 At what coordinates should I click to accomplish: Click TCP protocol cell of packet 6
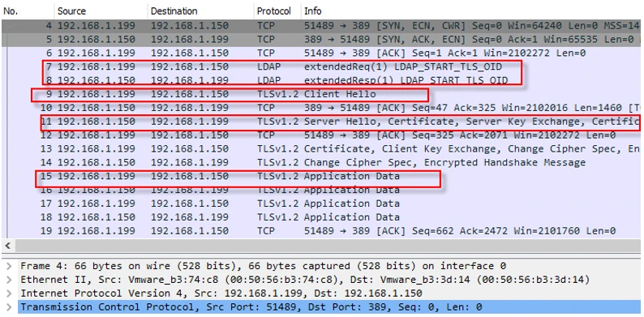pos(266,53)
